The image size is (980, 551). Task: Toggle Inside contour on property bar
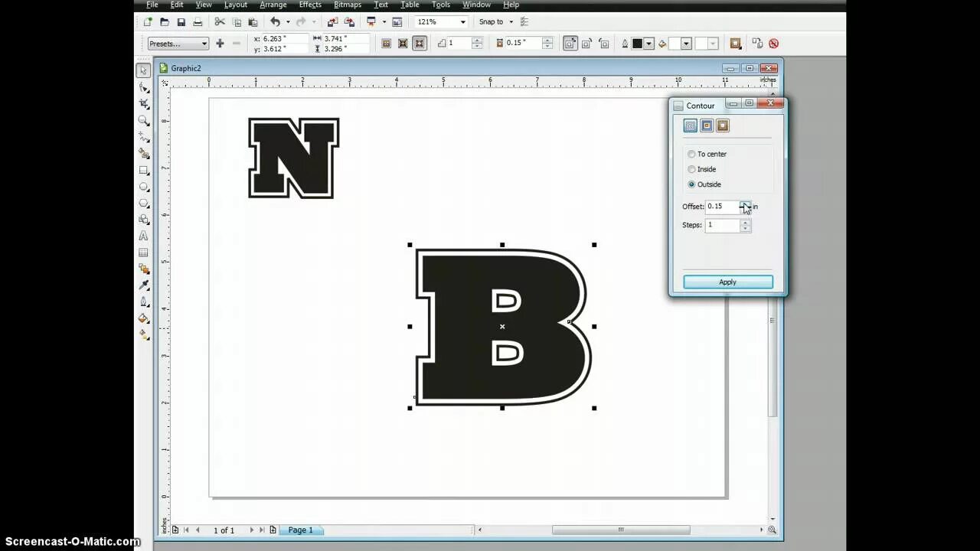coord(403,44)
